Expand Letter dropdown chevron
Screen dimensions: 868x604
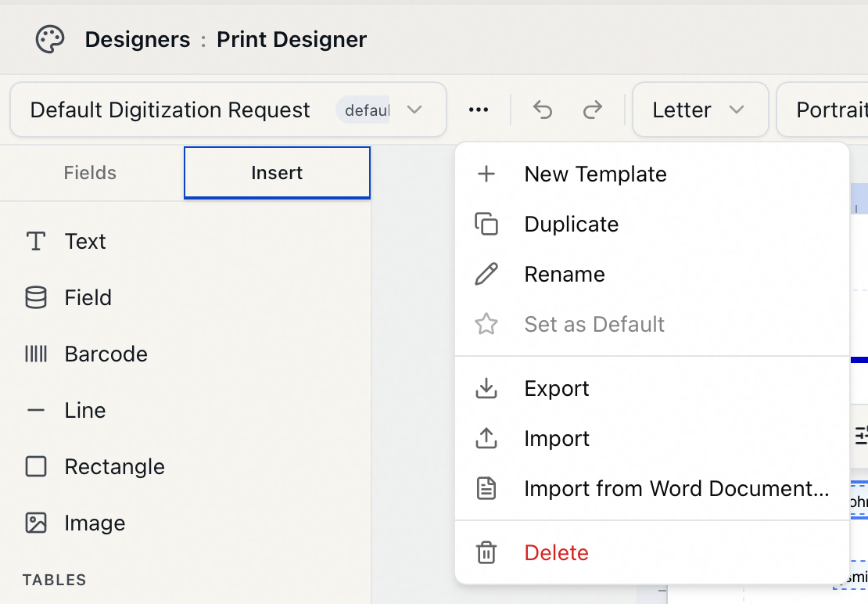pos(737,110)
